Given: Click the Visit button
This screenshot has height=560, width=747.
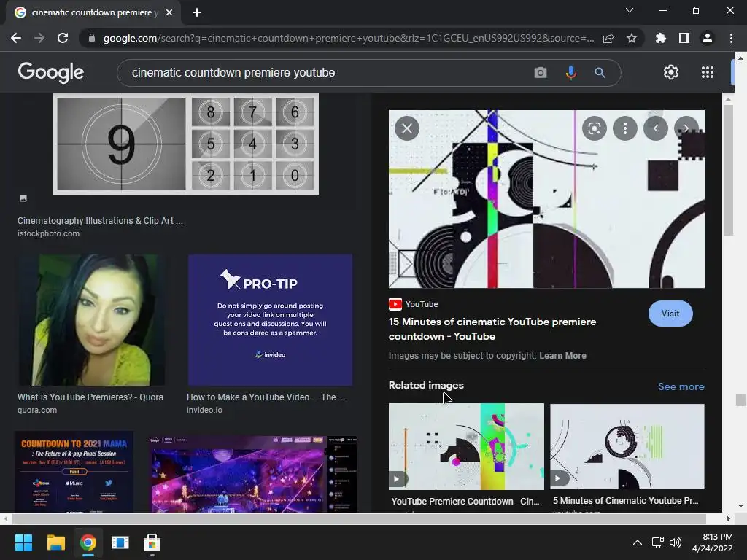Looking at the screenshot, I should point(670,314).
